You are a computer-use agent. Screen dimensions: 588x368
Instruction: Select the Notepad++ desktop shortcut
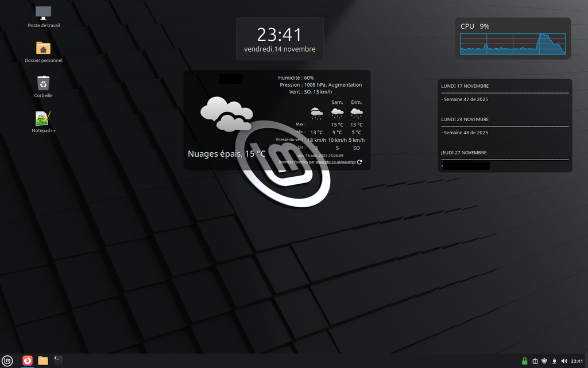pyautogui.click(x=44, y=118)
